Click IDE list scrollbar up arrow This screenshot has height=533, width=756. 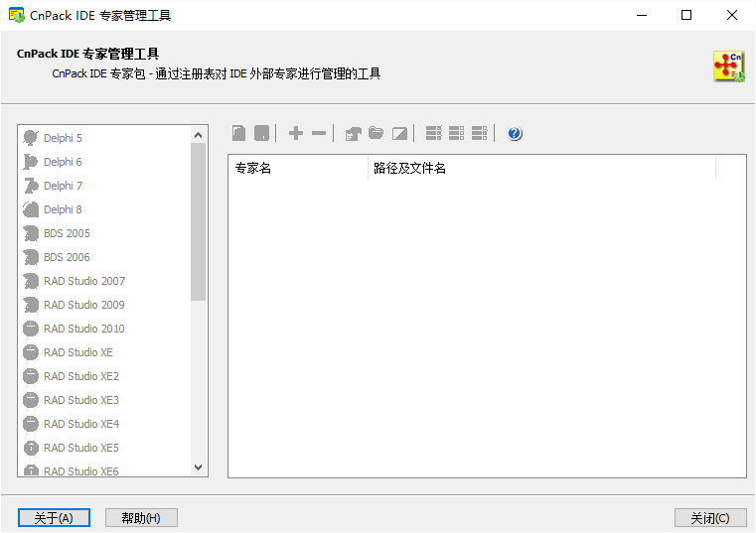[198, 135]
